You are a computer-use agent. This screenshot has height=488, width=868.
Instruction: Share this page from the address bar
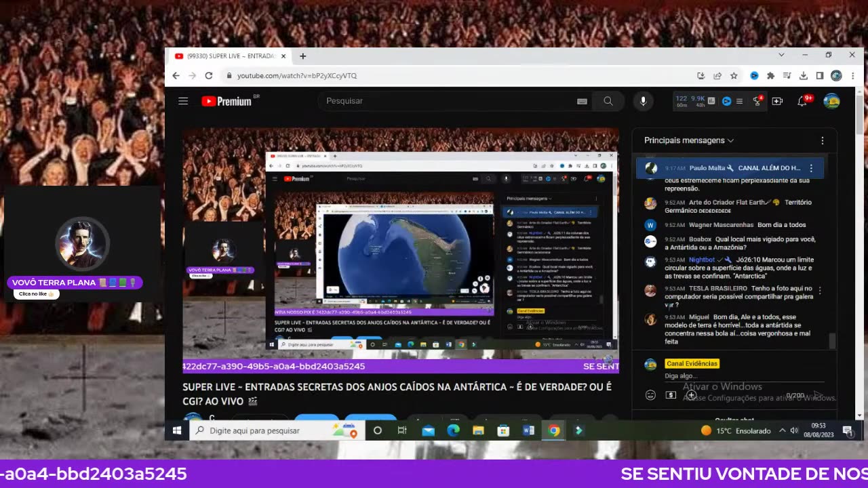point(717,76)
